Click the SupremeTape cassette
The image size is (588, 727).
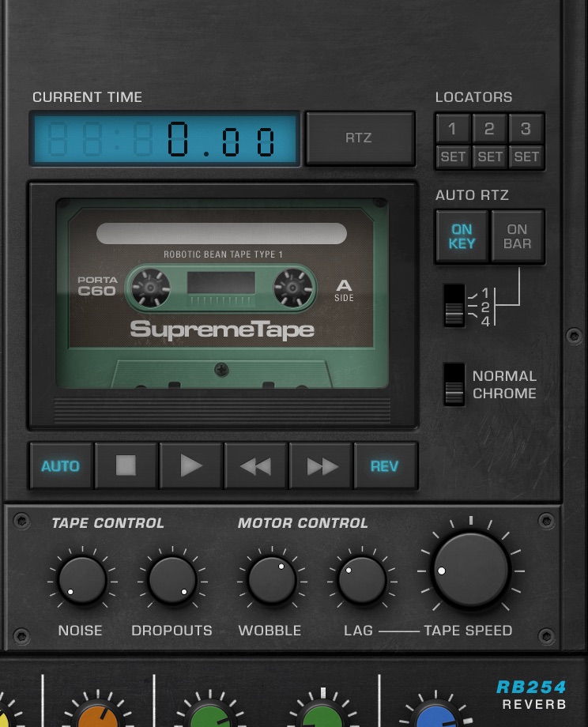(x=222, y=294)
